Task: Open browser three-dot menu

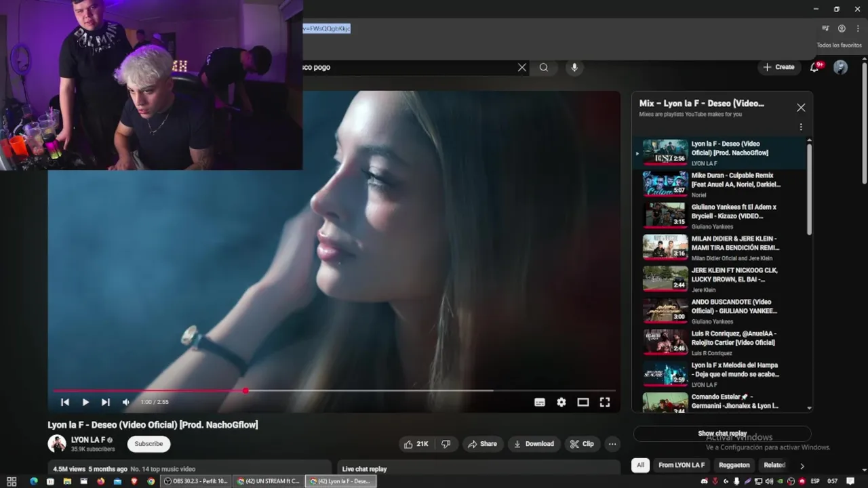Action: [857, 28]
